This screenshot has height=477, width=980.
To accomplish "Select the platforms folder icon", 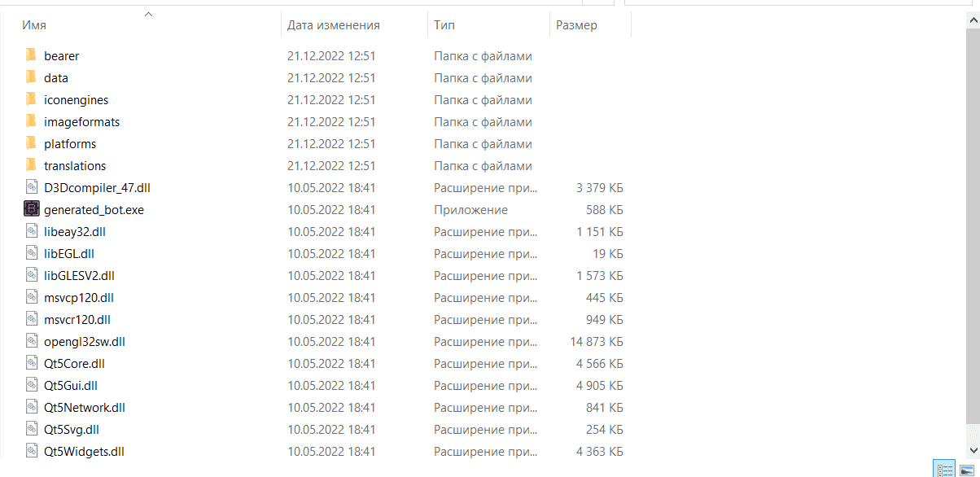I will (31, 143).
